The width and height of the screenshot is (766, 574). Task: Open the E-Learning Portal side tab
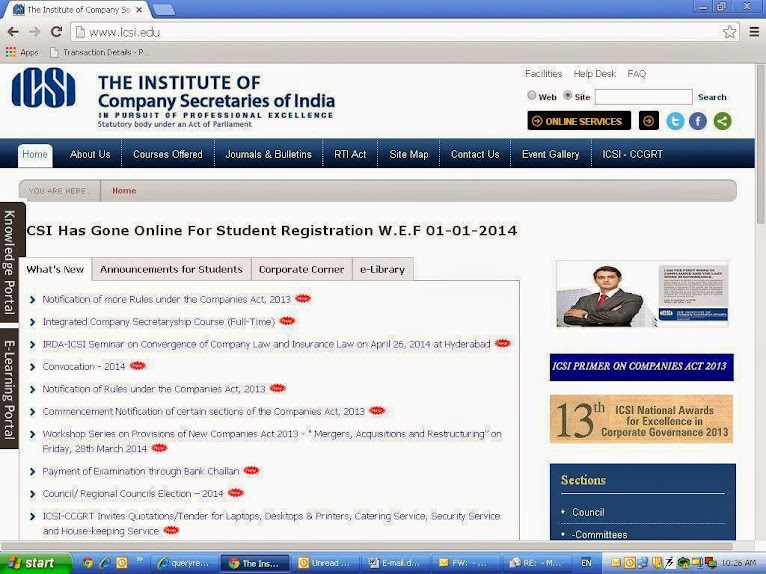point(9,389)
